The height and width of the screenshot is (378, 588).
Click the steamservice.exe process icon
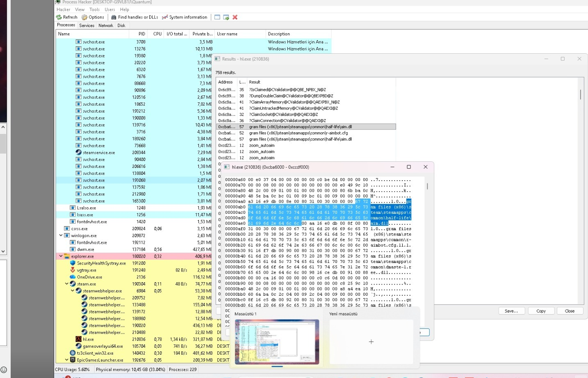[x=79, y=152]
